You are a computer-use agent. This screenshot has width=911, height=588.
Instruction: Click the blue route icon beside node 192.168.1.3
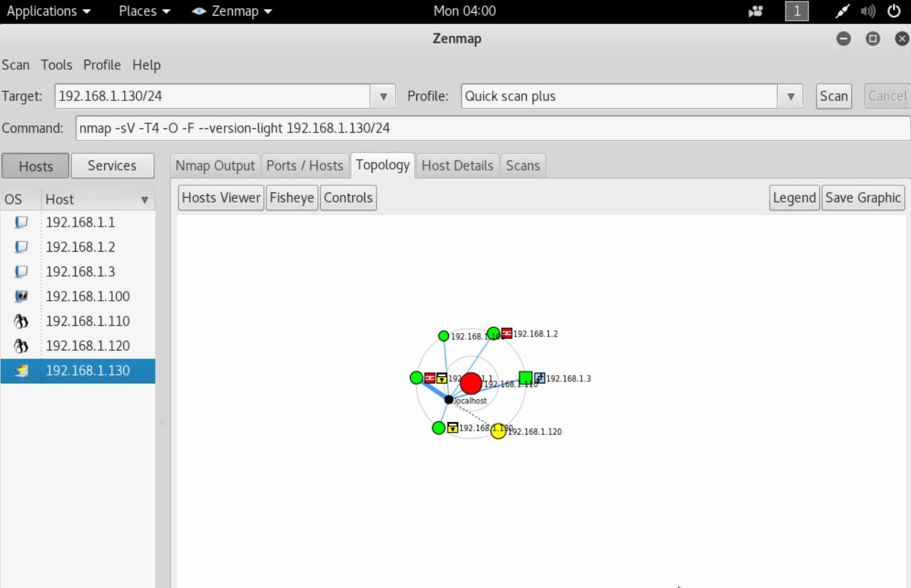coord(540,379)
